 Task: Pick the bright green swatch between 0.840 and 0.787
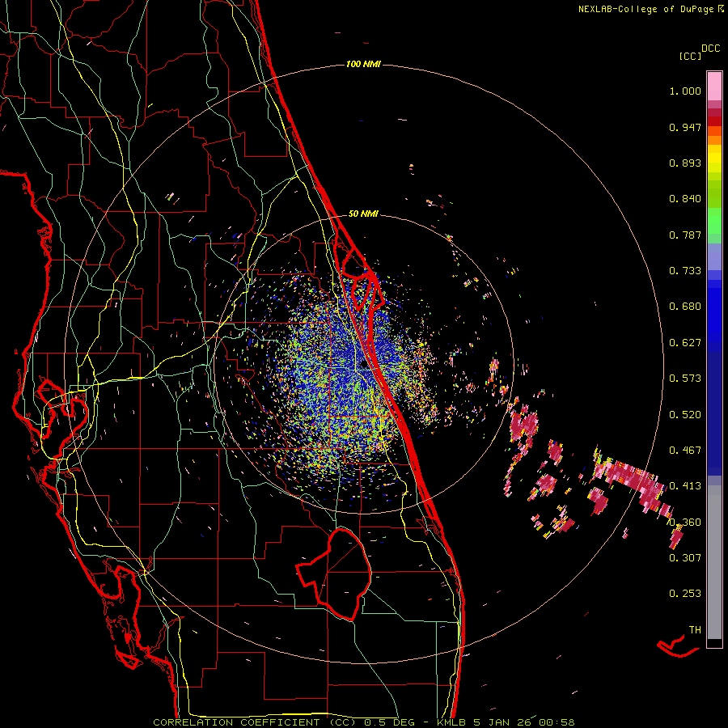[x=714, y=221]
